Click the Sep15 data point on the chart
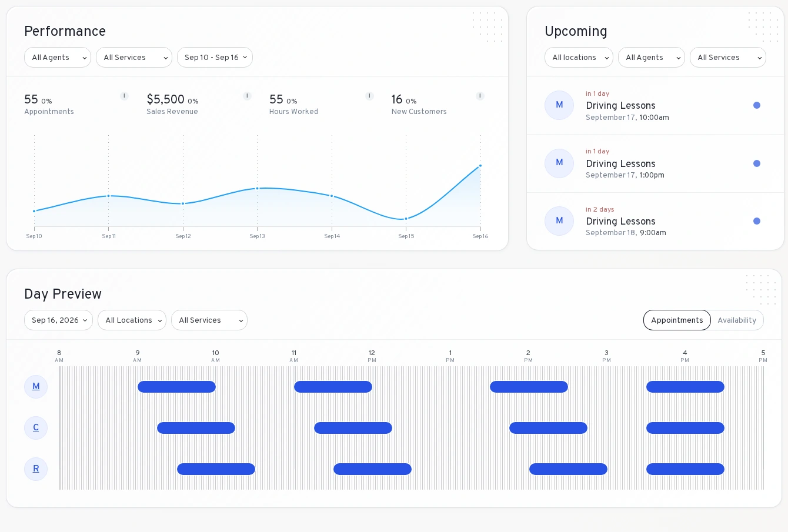 pos(406,219)
